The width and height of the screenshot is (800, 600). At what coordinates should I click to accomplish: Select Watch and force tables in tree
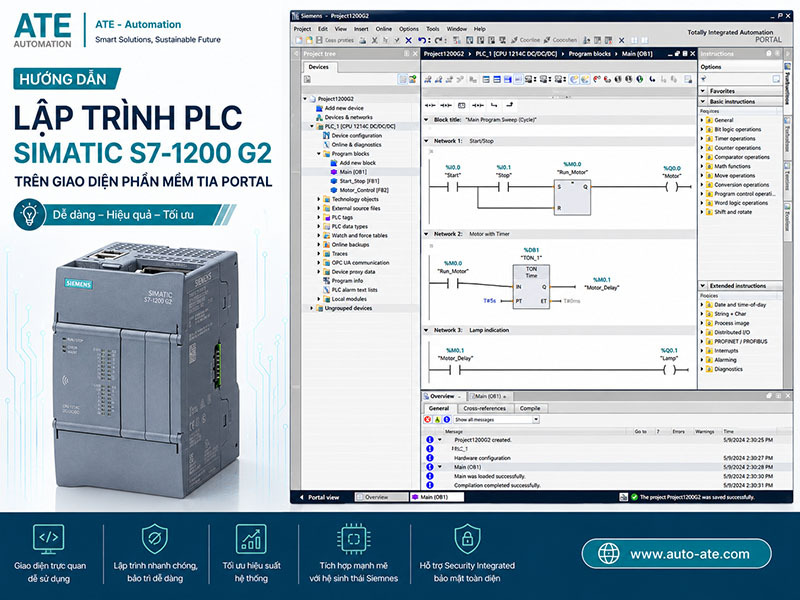click(x=359, y=236)
